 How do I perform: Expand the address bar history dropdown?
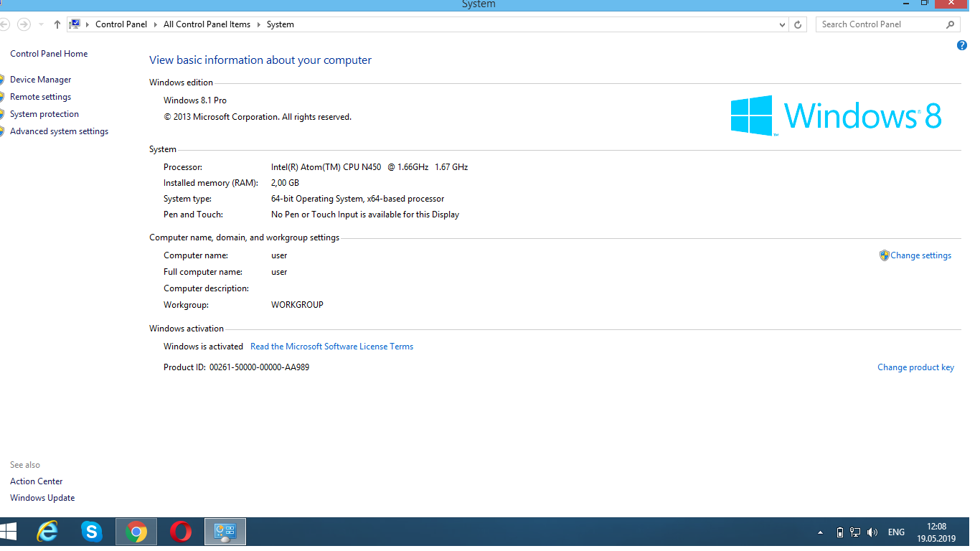[783, 24]
